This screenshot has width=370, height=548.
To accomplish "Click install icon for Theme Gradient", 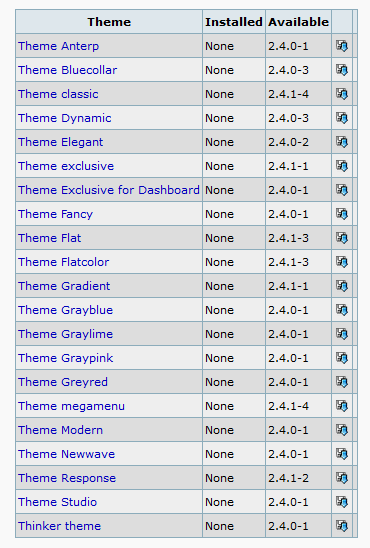I will [x=342, y=286].
